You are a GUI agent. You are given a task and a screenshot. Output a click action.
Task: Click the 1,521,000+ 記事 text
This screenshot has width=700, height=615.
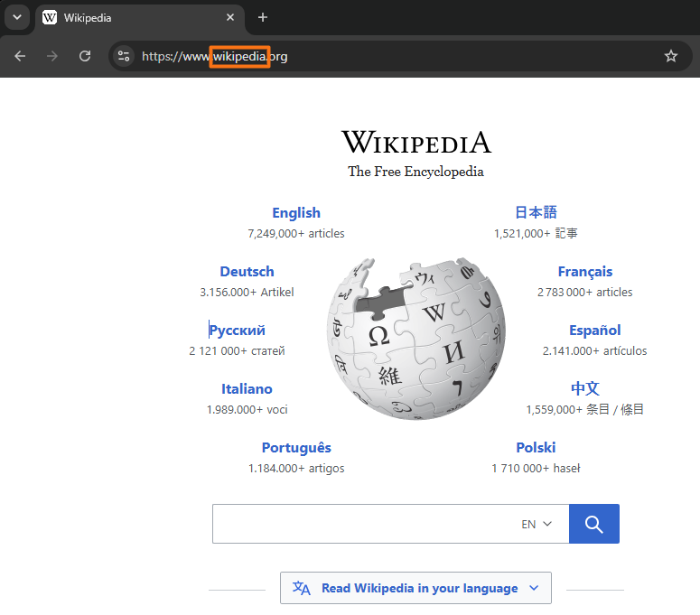coord(536,233)
